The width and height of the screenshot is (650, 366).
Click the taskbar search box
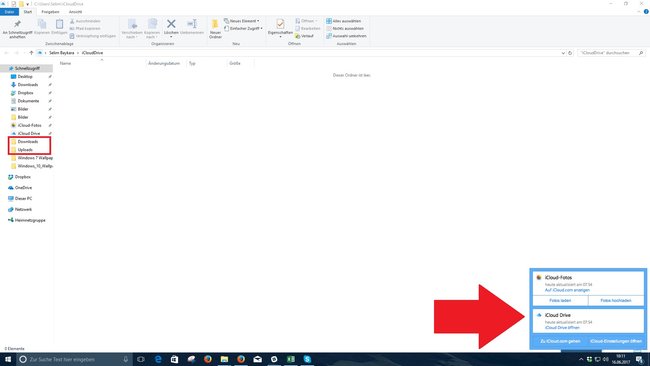click(75, 359)
